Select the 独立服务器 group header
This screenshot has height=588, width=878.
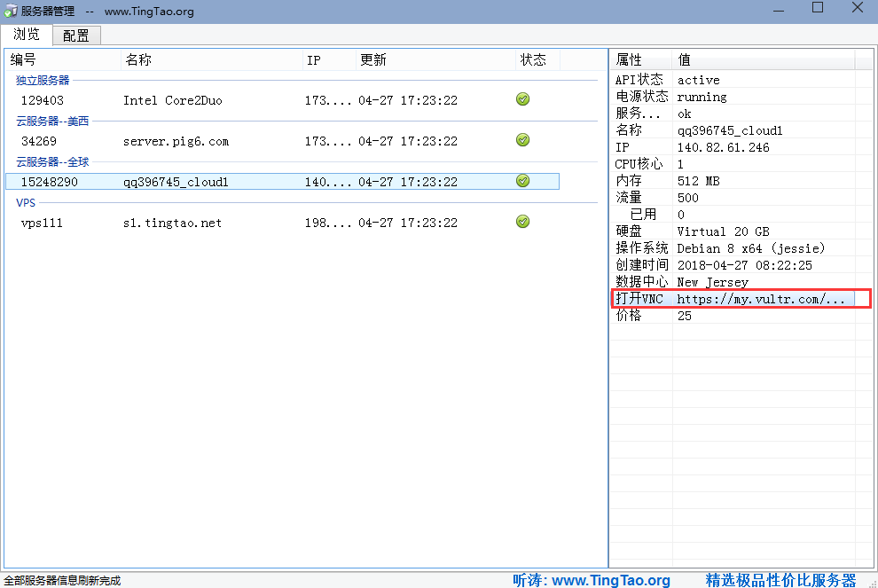tap(43, 80)
